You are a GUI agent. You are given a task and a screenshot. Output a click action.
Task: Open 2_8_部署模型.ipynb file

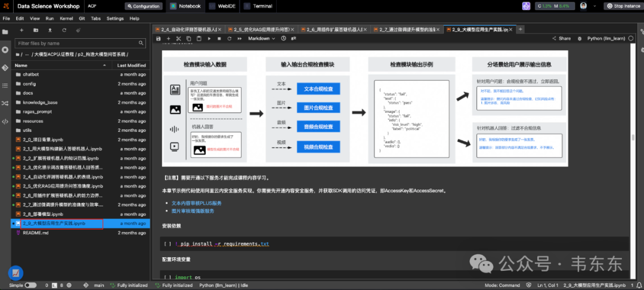(43, 214)
